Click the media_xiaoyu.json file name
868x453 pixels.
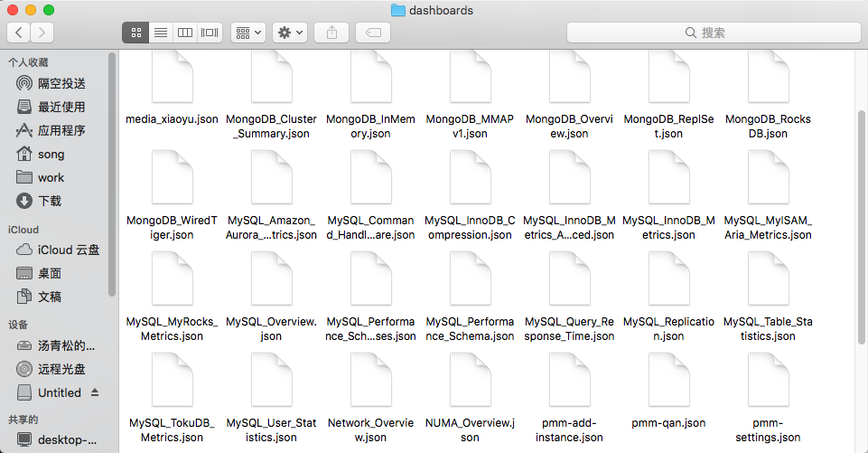[173, 119]
